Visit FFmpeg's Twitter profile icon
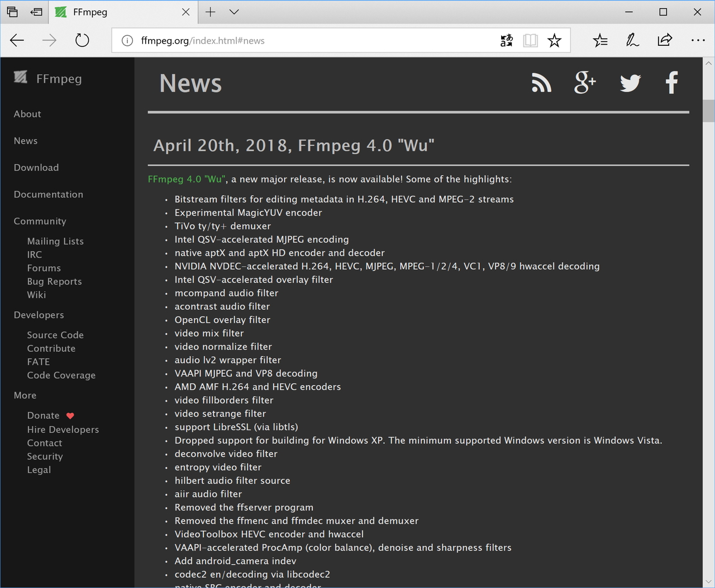The width and height of the screenshot is (715, 588). click(x=630, y=83)
